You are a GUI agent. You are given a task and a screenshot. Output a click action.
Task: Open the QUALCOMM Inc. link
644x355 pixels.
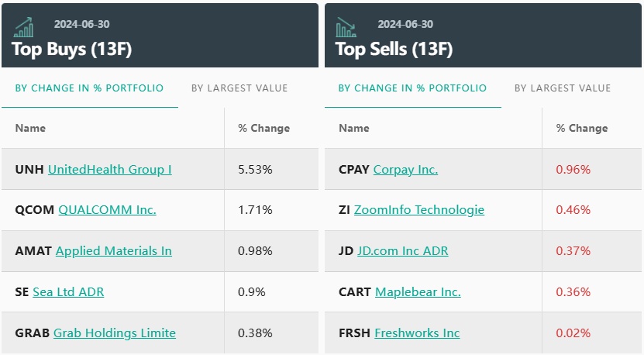tap(107, 210)
